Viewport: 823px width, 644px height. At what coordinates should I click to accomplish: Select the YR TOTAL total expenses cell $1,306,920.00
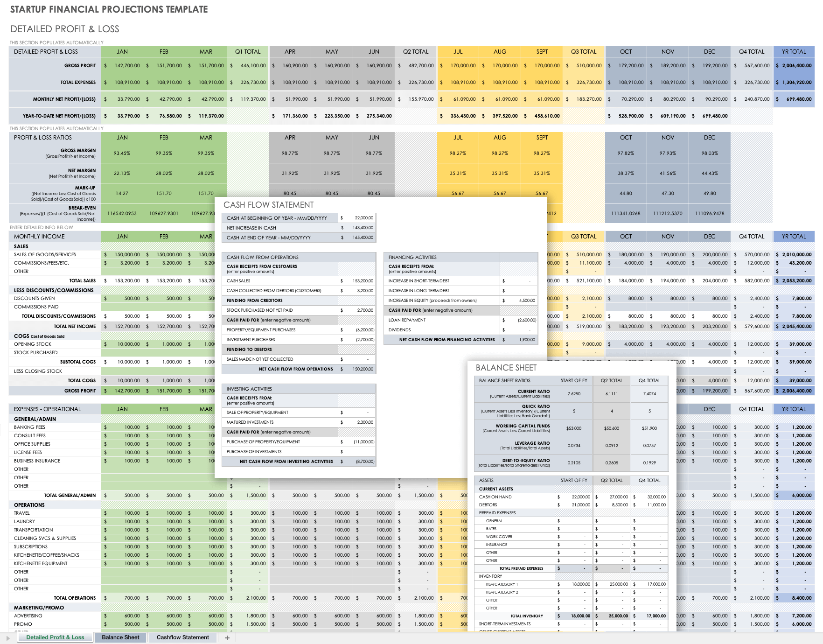click(x=794, y=83)
